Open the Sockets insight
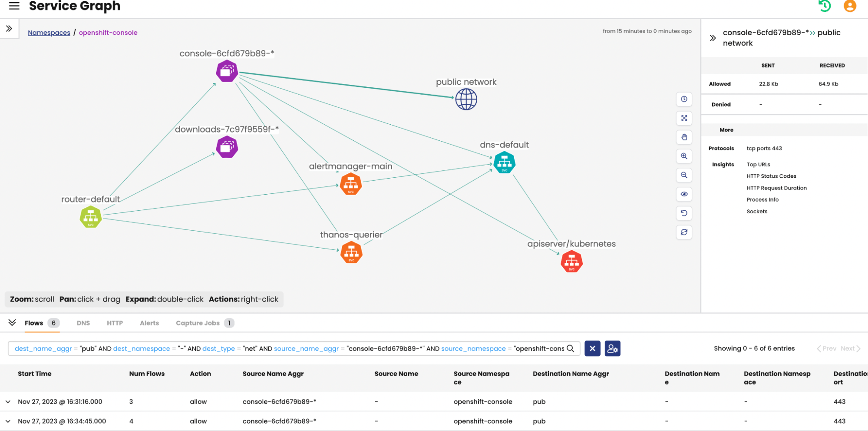868x431 pixels. (757, 211)
